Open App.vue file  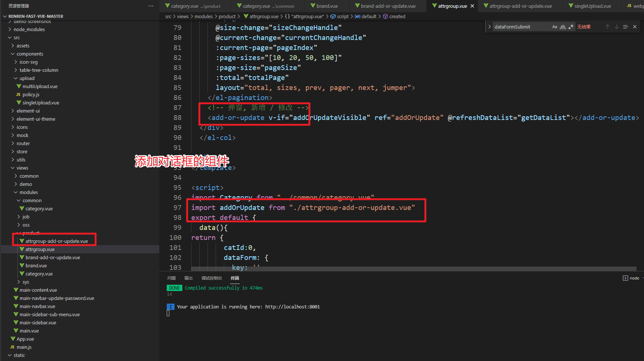pyautogui.click(x=25, y=339)
